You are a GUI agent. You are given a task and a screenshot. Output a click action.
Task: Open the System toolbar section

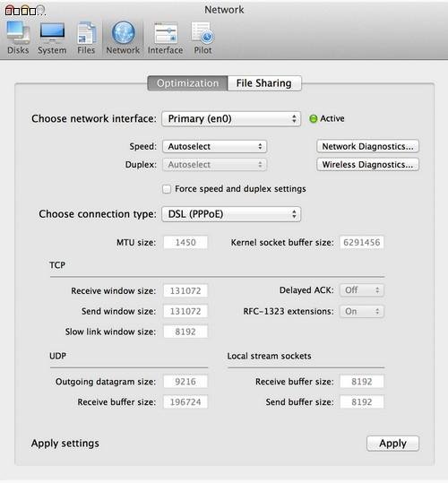click(x=52, y=38)
